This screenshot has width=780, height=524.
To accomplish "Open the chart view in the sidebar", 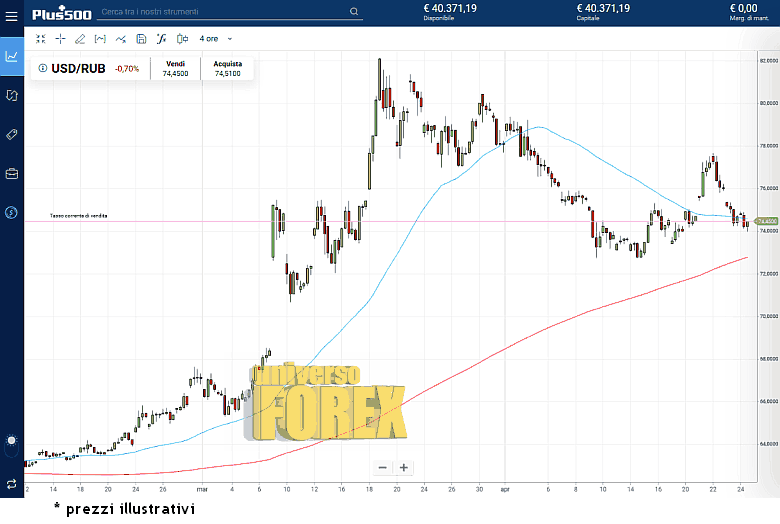I will 12,56.
